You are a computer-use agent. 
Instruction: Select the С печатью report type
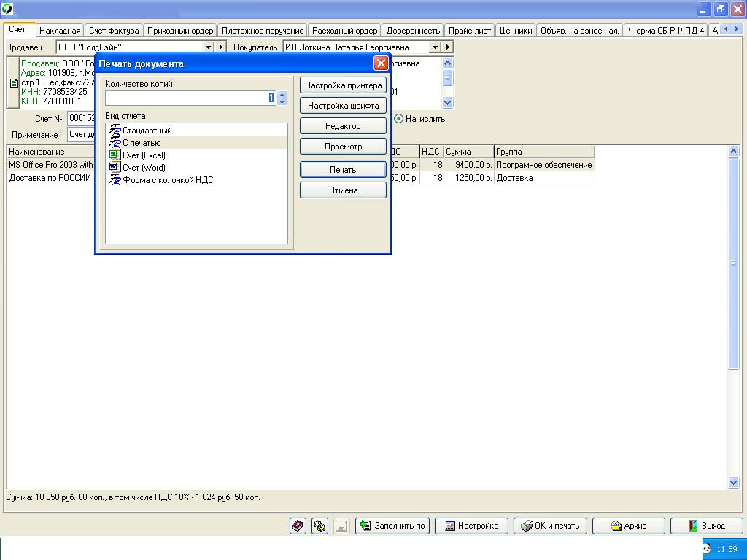(142, 143)
